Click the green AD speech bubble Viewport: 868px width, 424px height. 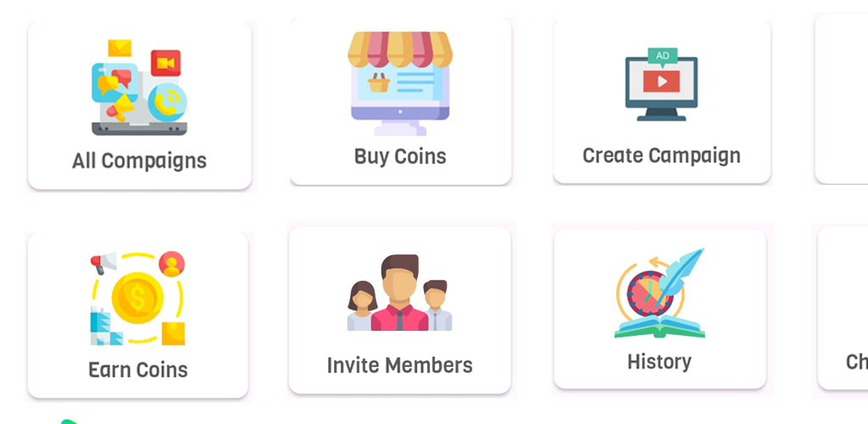(663, 57)
